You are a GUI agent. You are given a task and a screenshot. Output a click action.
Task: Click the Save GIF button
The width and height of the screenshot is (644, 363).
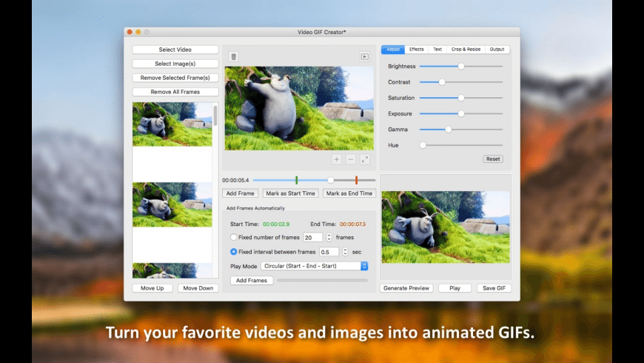pyautogui.click(x=494, y=288)
